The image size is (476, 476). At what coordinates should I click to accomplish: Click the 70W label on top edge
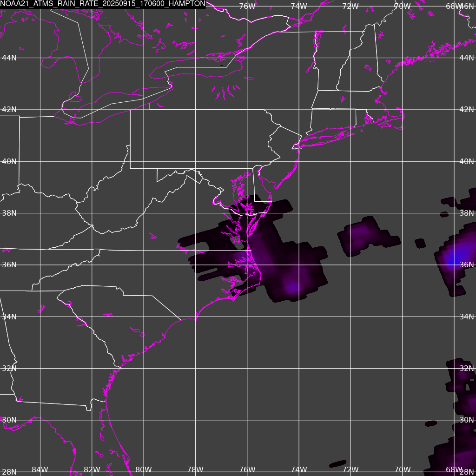pyautogui.click(x=403, y=6)
